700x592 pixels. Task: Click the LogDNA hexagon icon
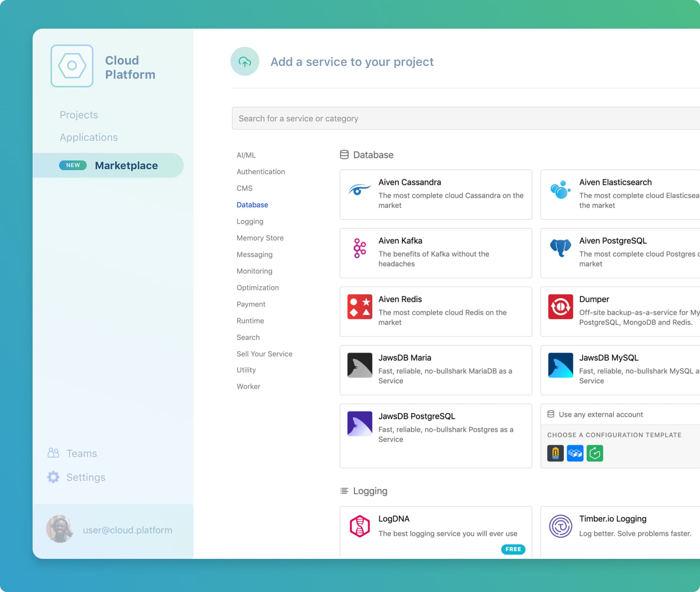[359, 526]
